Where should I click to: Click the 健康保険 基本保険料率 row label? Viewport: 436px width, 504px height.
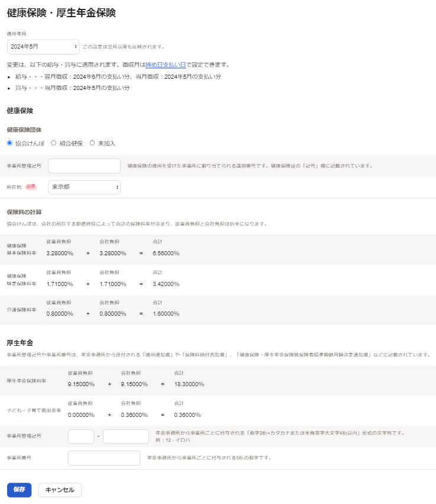tap(21, 249)
